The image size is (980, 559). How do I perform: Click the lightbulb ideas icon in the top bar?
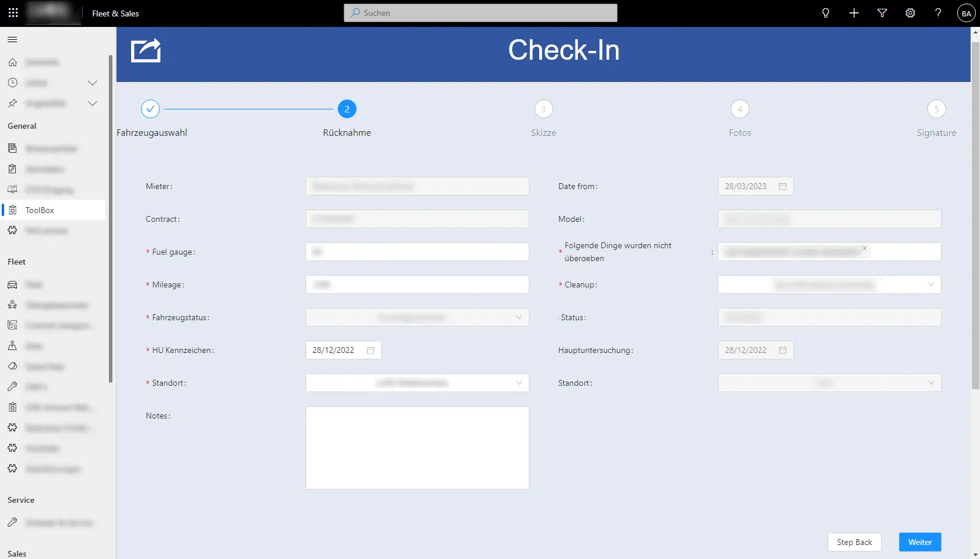coord(825,13)
